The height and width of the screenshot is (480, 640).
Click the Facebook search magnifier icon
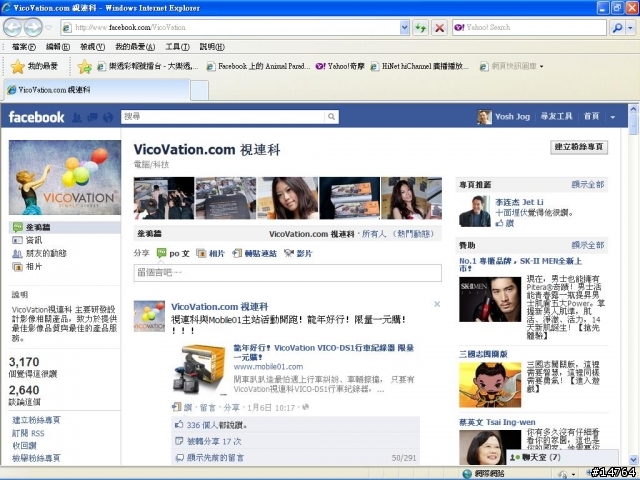(x=331, y=117)
